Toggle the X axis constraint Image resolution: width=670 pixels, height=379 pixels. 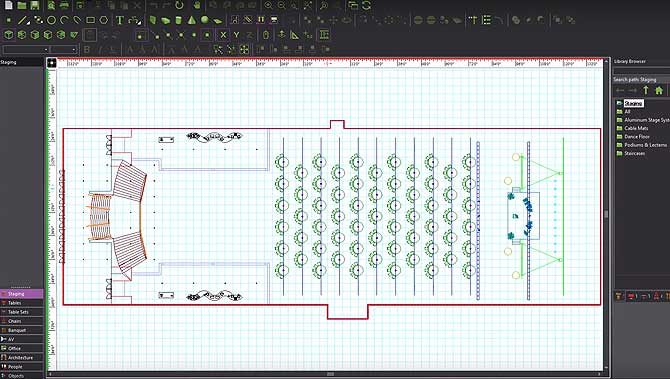(x=223, y=35)
